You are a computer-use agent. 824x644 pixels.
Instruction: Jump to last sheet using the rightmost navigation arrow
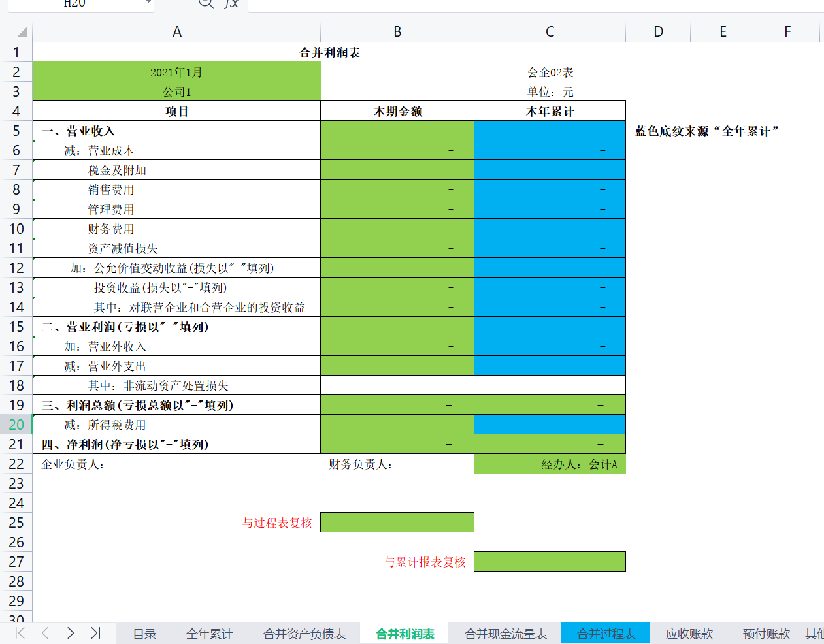[x=95, y=632]
